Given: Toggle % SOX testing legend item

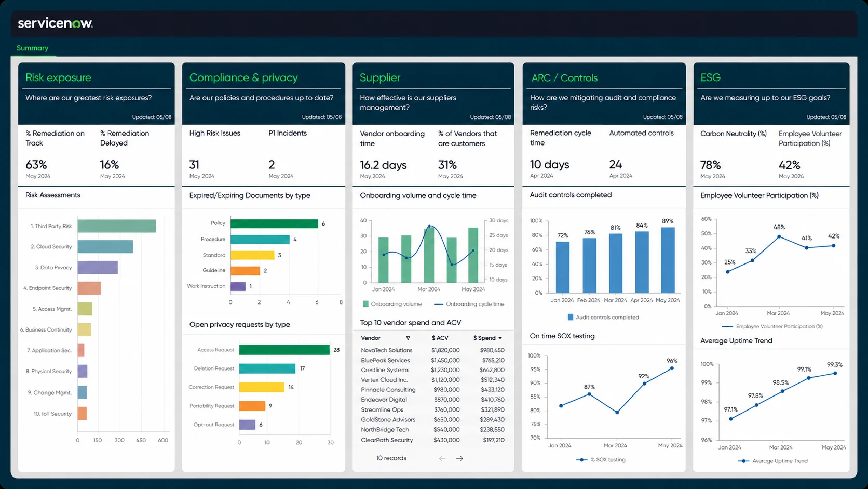Looking at the screenshot, I should click(x=601, y=460).
